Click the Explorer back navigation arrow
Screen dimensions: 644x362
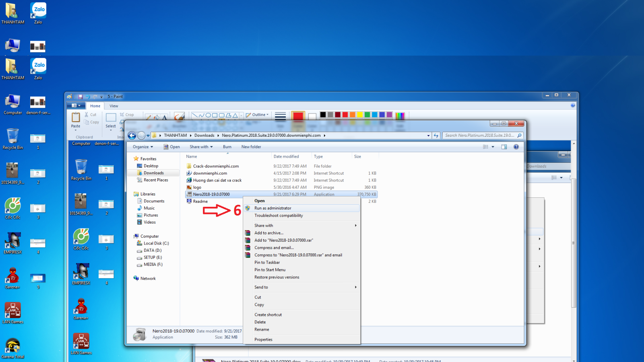tap(132, 136)
